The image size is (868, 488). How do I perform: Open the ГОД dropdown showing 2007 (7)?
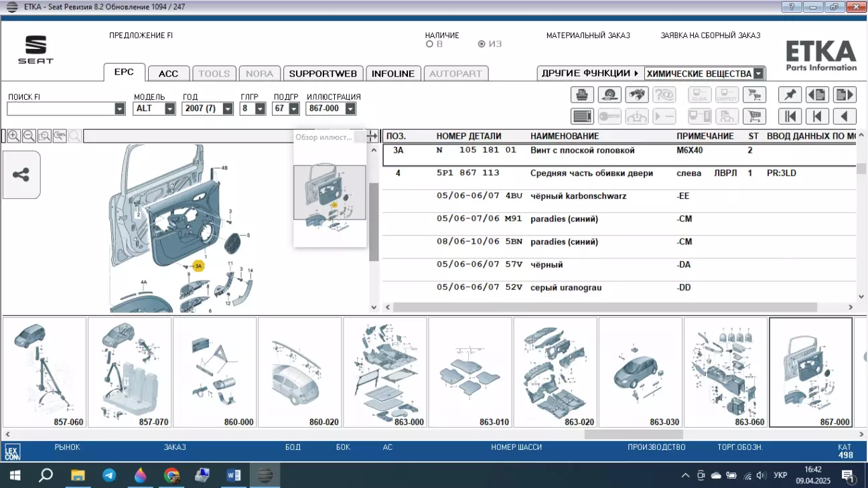(228, 108)
